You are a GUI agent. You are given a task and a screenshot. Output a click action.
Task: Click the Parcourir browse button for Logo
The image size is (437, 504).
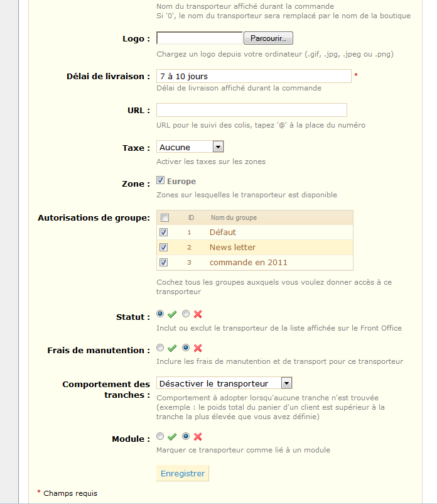point(268,38)
